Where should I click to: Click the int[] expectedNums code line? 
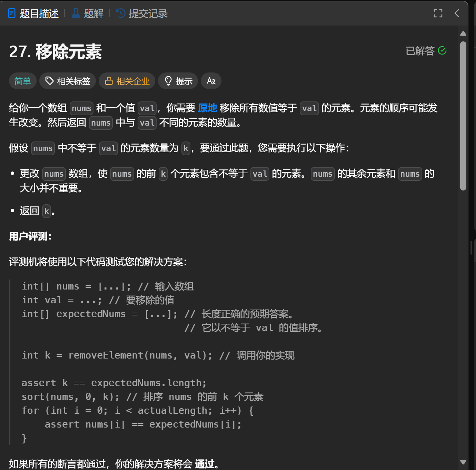pyautogui.click(x=158, y=314)
